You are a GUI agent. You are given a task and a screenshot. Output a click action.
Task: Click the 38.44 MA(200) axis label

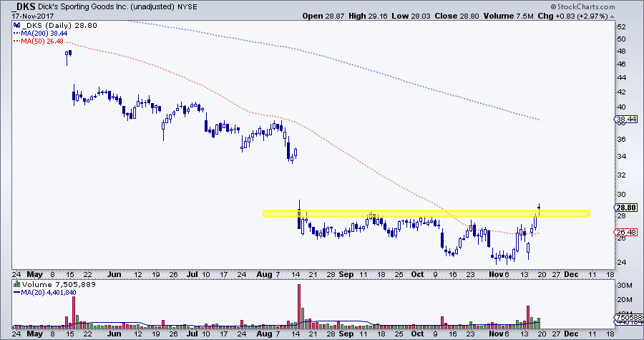pos(626,120)
